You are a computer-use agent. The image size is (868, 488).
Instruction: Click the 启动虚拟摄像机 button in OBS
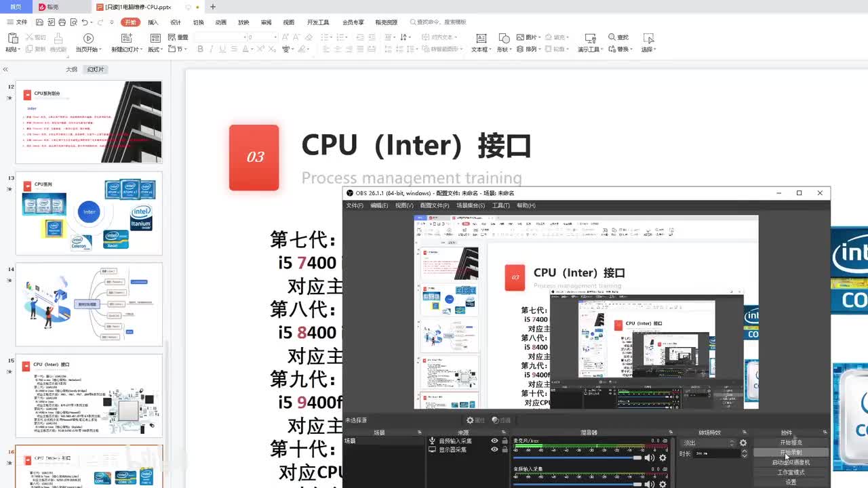click(791, 462)
